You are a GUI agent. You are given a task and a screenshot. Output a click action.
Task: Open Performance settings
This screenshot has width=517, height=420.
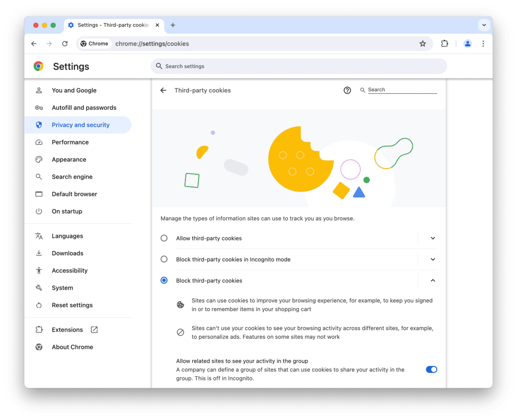[78, 142]
